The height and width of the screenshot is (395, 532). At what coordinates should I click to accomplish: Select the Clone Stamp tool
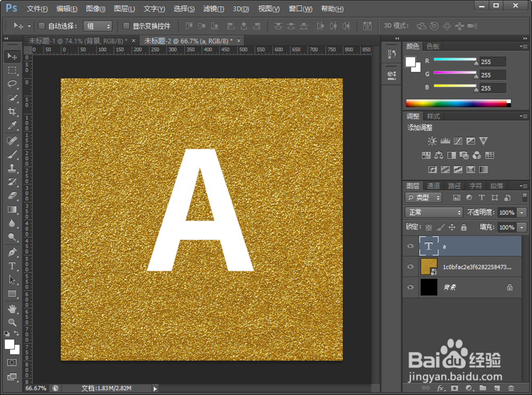[12, 168]
